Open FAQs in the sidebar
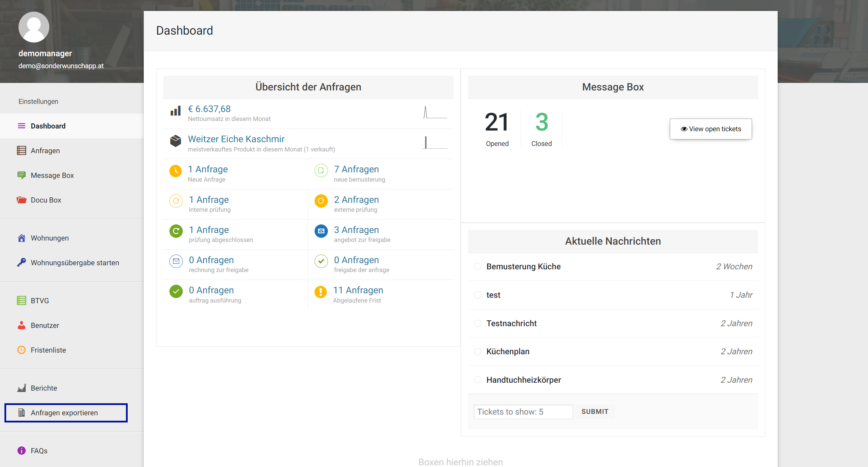Screen dimensions: 868x467 click(72, 451)
